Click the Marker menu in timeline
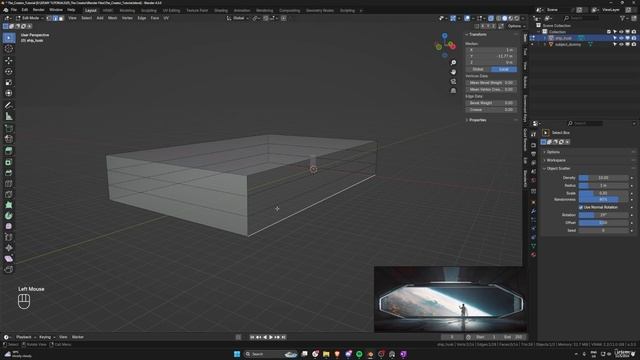Screen dimensions: 640x360 click(x=78, y=337)
